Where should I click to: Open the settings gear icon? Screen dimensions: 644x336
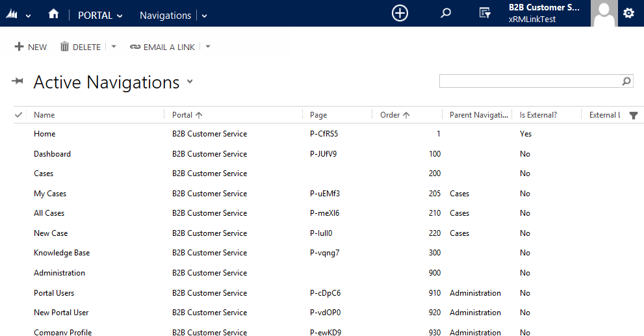[x=628, y=13]
